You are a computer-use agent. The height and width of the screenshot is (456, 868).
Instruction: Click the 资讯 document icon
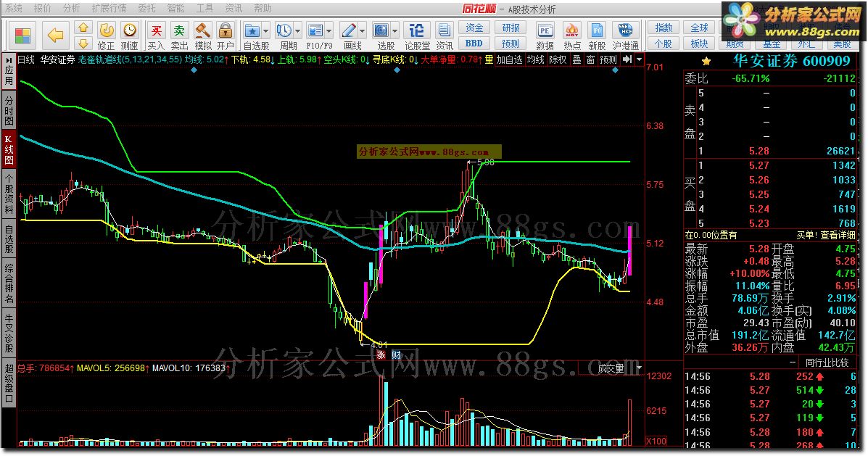click(x=443, y=30)
